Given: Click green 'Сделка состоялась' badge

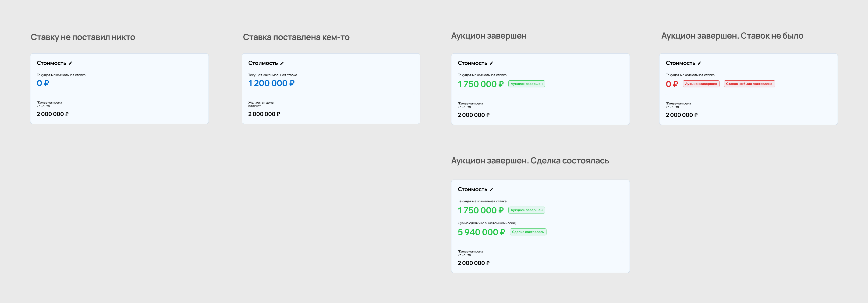Looking at the screenshot, I should click(528, 232).
